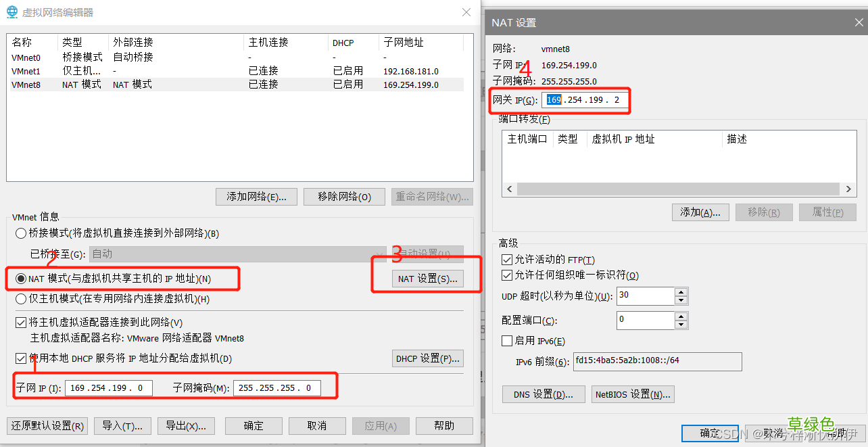
Task: Click 还原默认设置 to restore defaults
Action: pyautogui.click(x=47, y=426)
